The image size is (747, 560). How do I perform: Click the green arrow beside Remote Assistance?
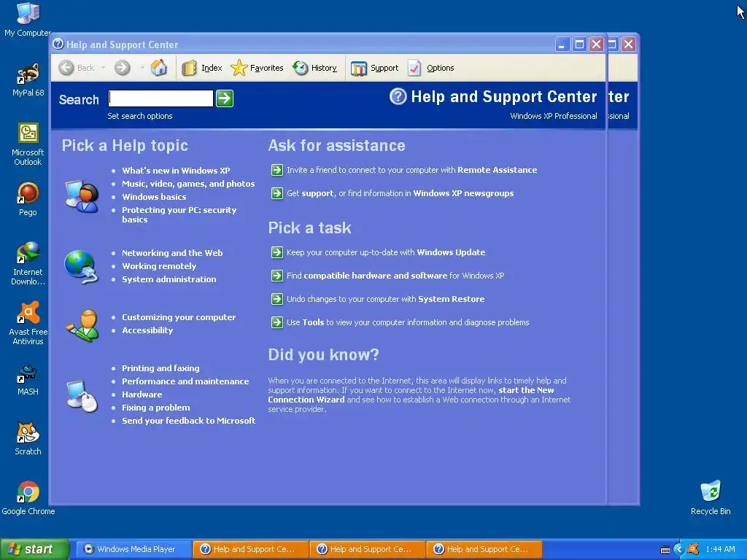276,170
